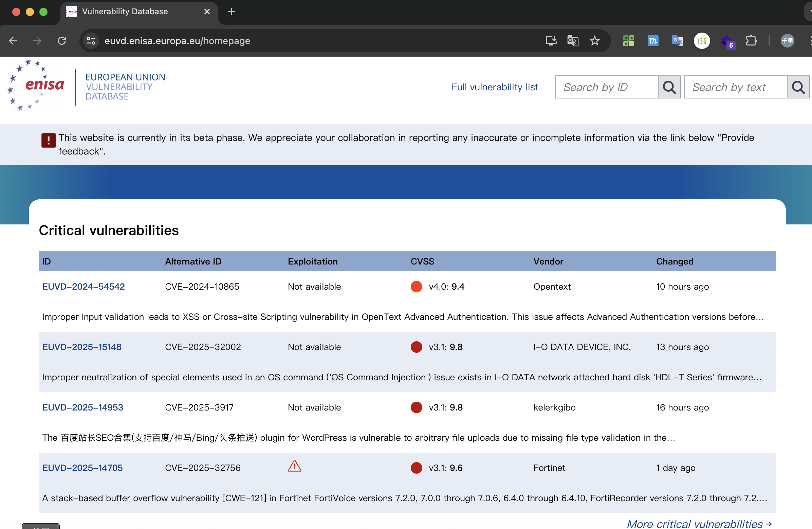Focus the Search by ID field

(x=606, y=87)
